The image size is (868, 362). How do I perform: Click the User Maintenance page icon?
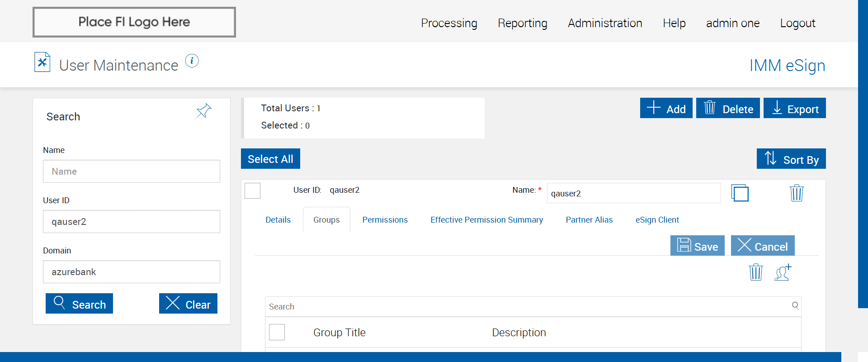[42, 62]
